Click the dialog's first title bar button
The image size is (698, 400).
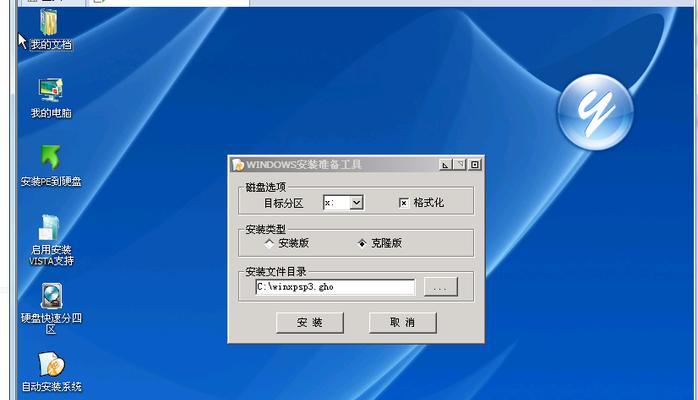click(x=445, y=165)
